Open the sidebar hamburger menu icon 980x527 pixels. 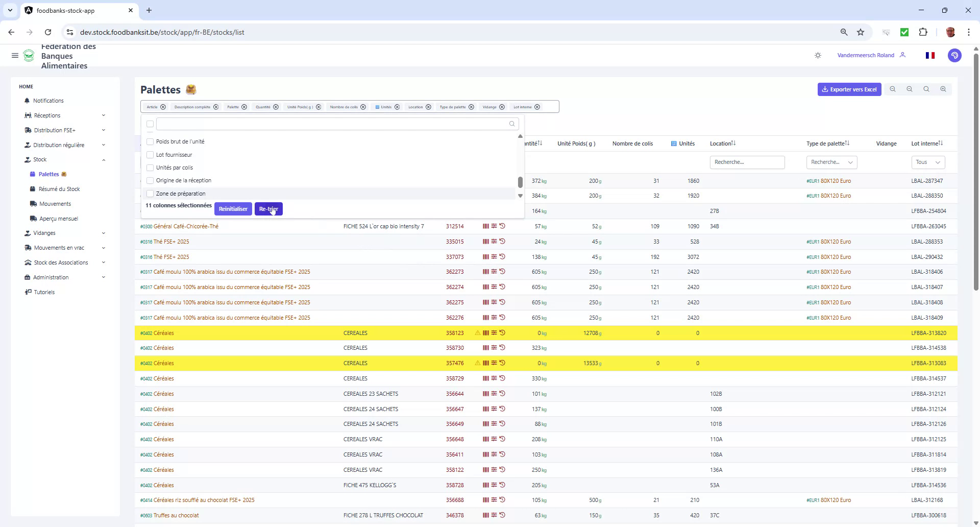[15, 55]
